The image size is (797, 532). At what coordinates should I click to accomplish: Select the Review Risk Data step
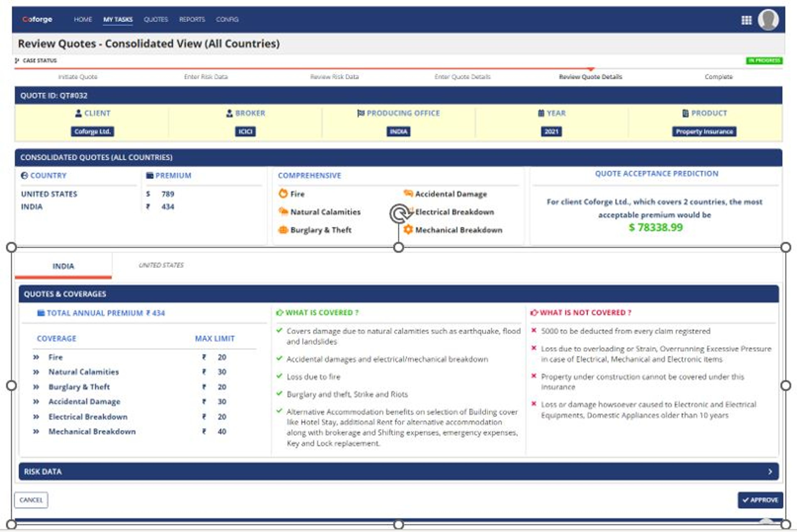pos(334,77)
